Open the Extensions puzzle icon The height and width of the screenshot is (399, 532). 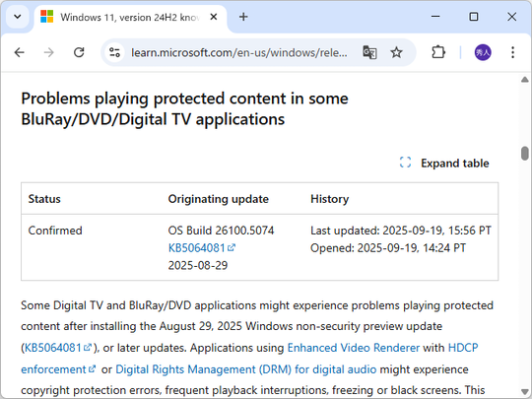tap(438, 52)
